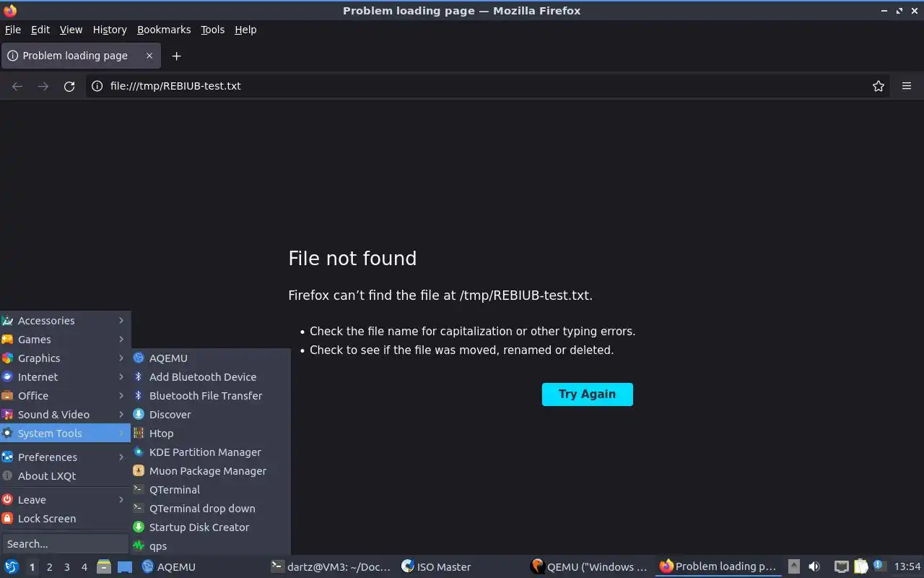
Task: Switch to ISO Master taskbar window
Action: [461, 567]
